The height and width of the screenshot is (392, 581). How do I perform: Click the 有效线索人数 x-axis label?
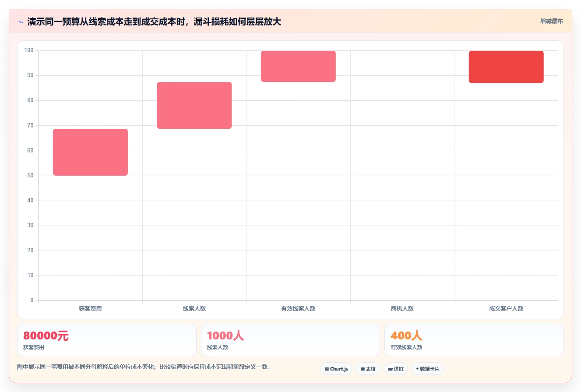tap(298, 308)
